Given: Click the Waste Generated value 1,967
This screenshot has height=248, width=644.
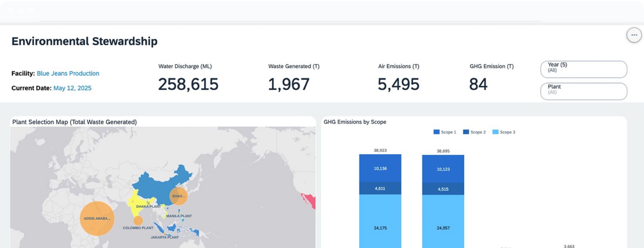Looking at the screenshot, I should click(288, 84).
